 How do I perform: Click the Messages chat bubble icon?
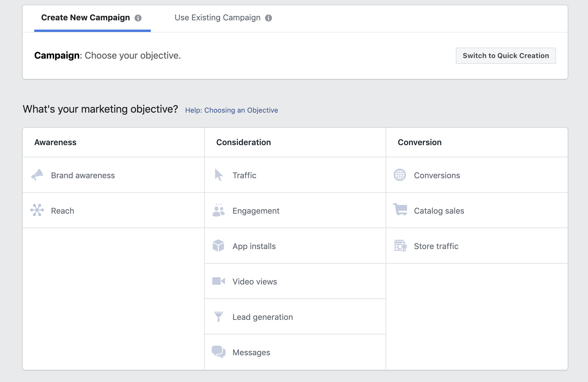[x=219, y=352]
